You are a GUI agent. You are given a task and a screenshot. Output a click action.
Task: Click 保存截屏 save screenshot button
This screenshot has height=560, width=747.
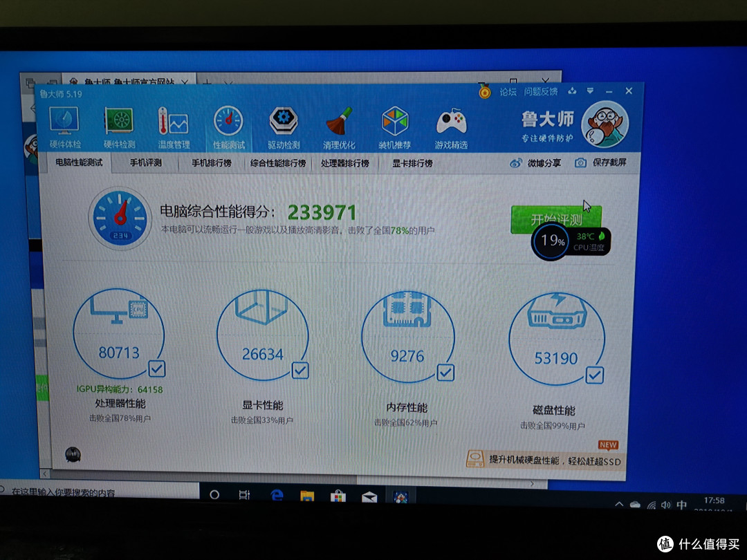(x=600, y=163)
